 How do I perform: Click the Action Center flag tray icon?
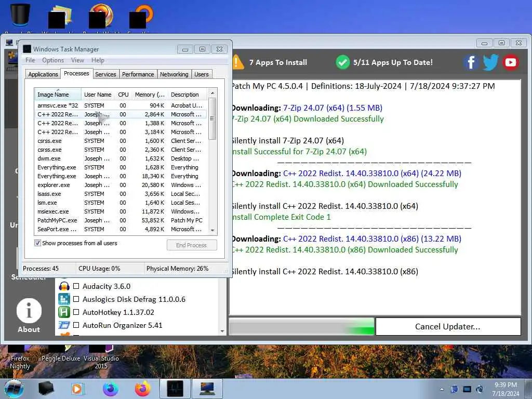(x=454, y=389)
